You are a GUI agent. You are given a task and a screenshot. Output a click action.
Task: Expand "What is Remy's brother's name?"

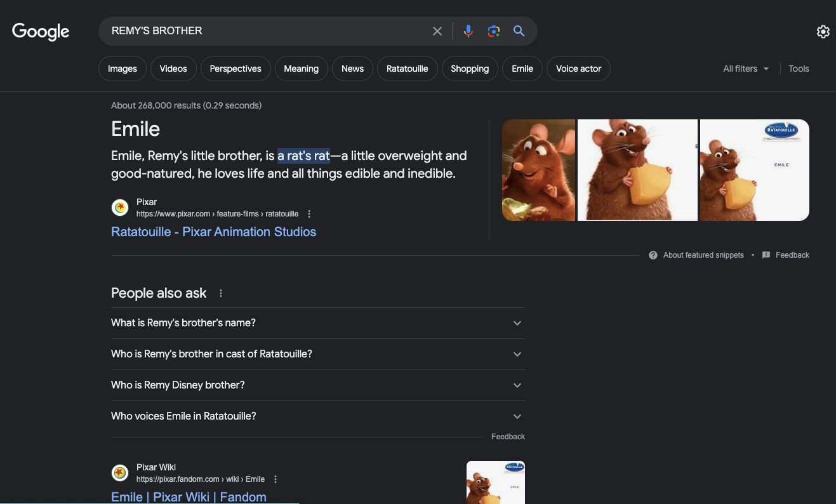tap(317, 323)
